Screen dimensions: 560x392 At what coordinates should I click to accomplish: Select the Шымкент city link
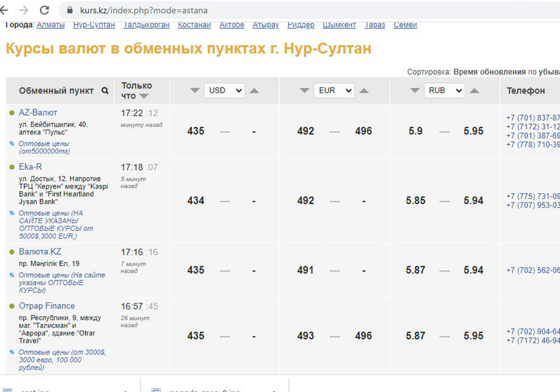[x=339, y=25]
